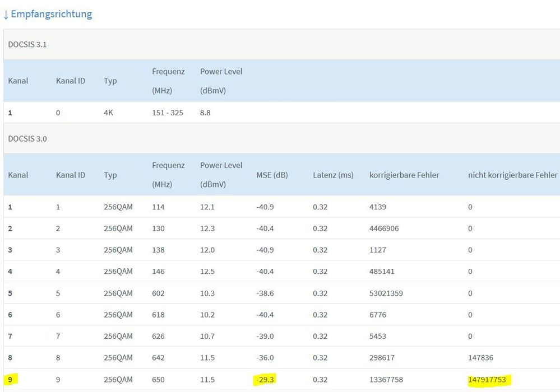The image size is (560, 392).
Task: Select the 602 MHz frequency cell
Action: coord(158,293)
